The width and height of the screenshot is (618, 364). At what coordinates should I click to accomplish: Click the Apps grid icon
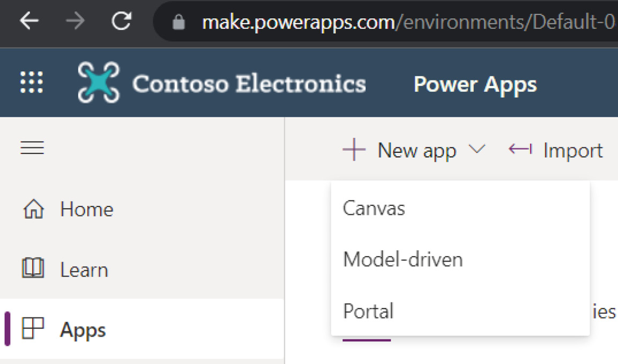click(33, 329)
